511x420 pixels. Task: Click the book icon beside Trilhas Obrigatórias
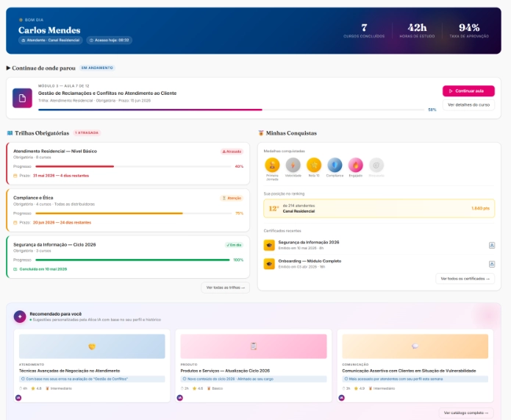[x=10, y=133]
